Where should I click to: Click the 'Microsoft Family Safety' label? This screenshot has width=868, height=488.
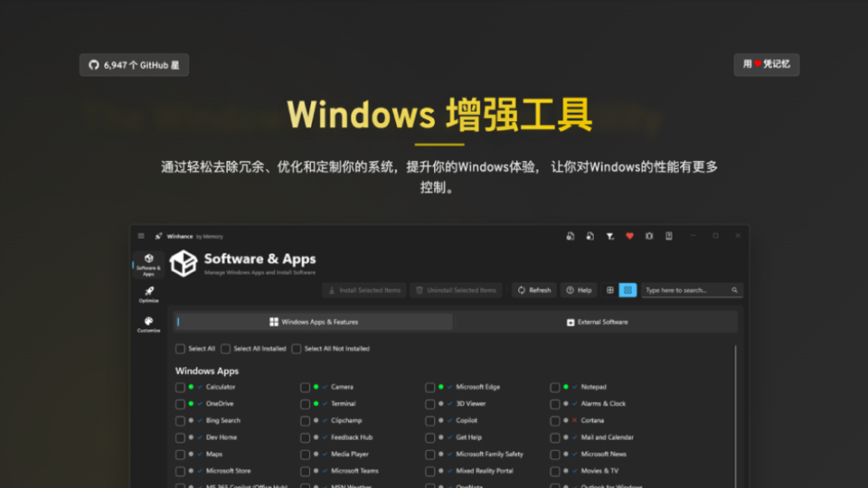tap(489, 455)
